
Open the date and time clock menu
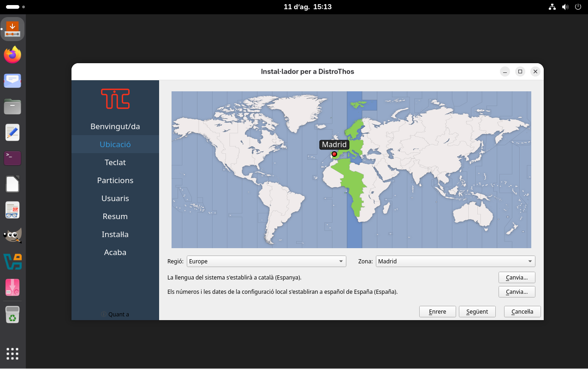(x=308, y=7)
